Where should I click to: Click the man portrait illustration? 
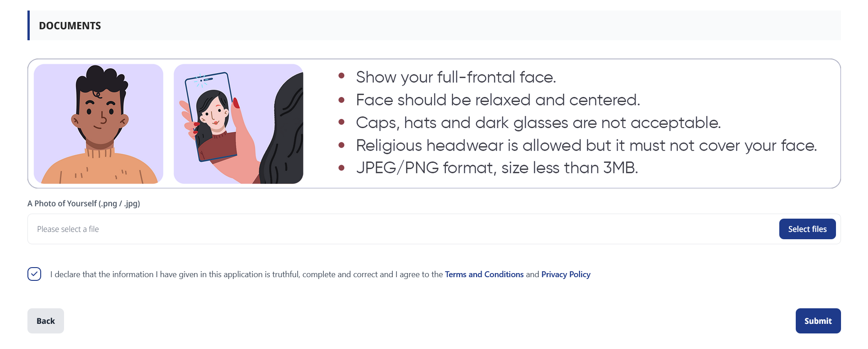pyautogui.click(x=98, y=123)
